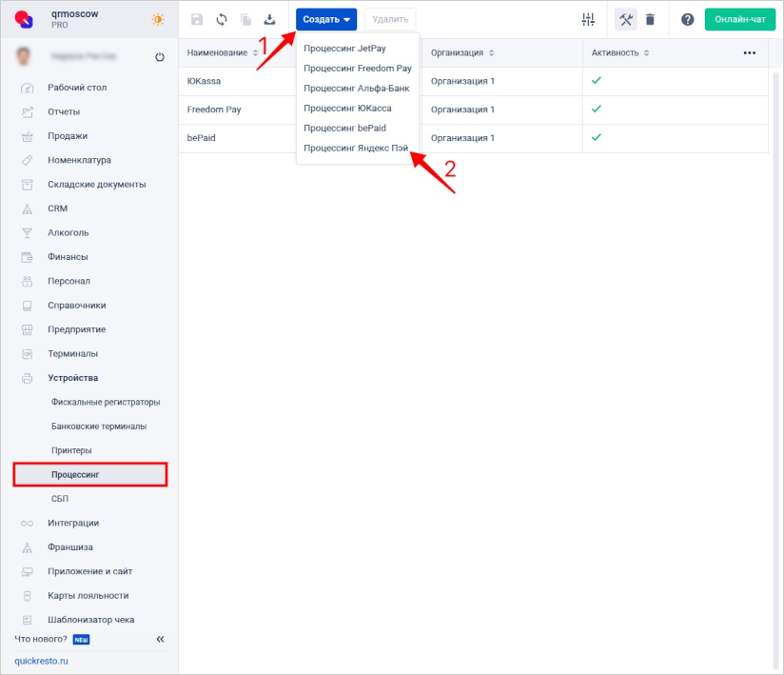
Task: Open Банковские терминалы in sidebar
Action: click(x=99, y=427)
